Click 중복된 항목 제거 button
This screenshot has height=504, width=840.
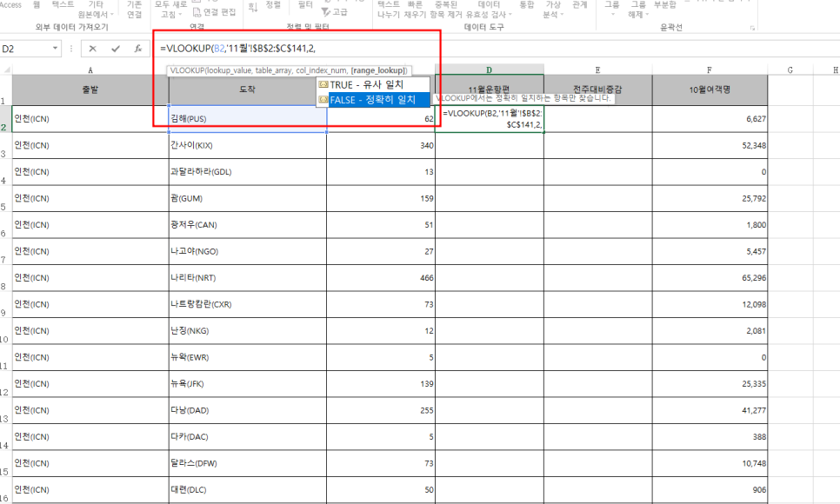(446, 9)
